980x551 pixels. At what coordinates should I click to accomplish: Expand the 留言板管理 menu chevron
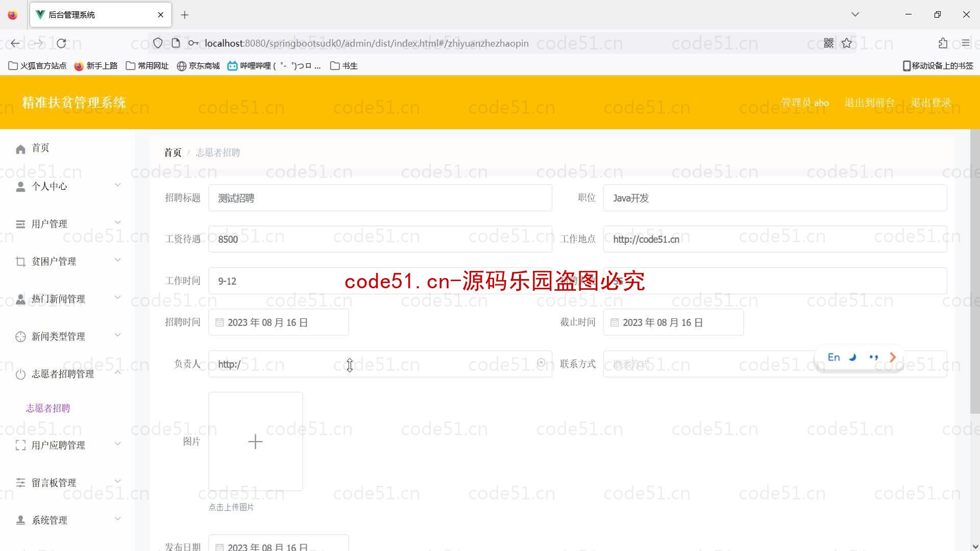pos(117,481)
